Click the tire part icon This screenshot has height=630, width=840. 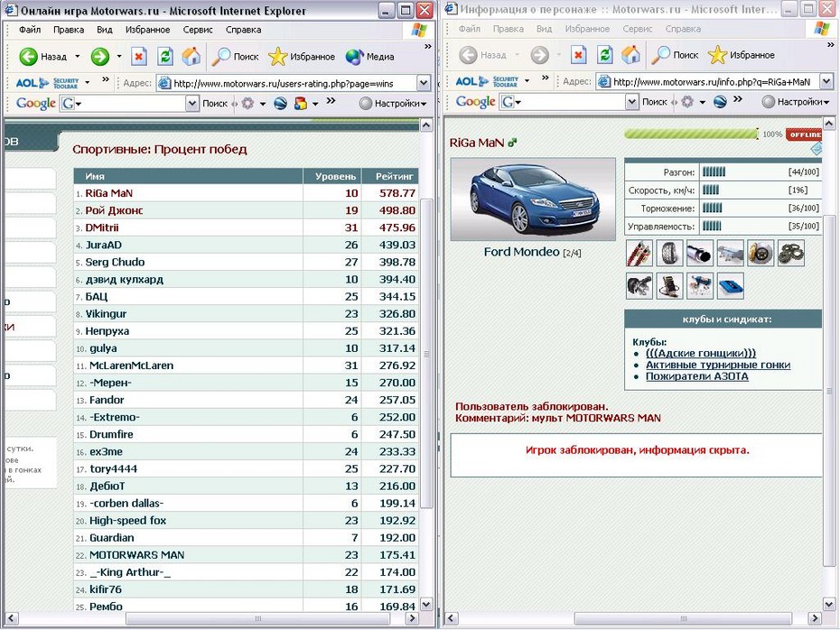669,253
